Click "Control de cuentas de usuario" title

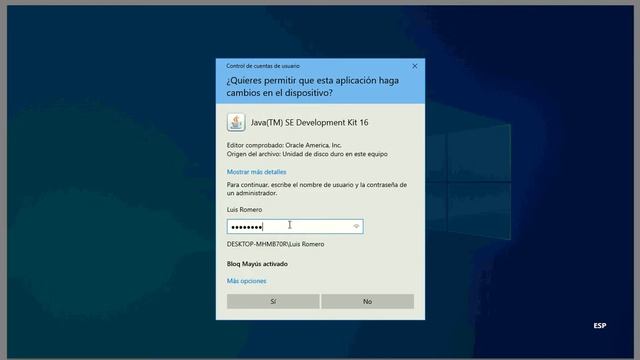pyautogui.click(x=263, y=66)
